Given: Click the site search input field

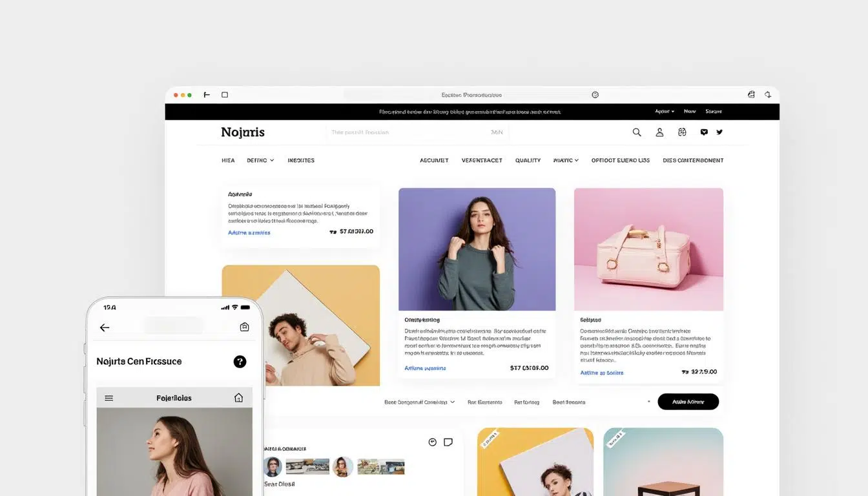Looking at the screenshot, I should 417,132.
